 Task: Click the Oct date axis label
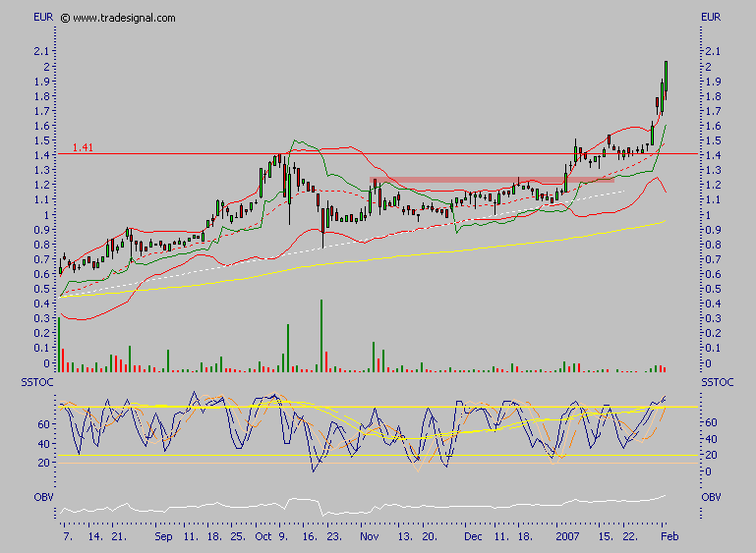coord(262,538)
